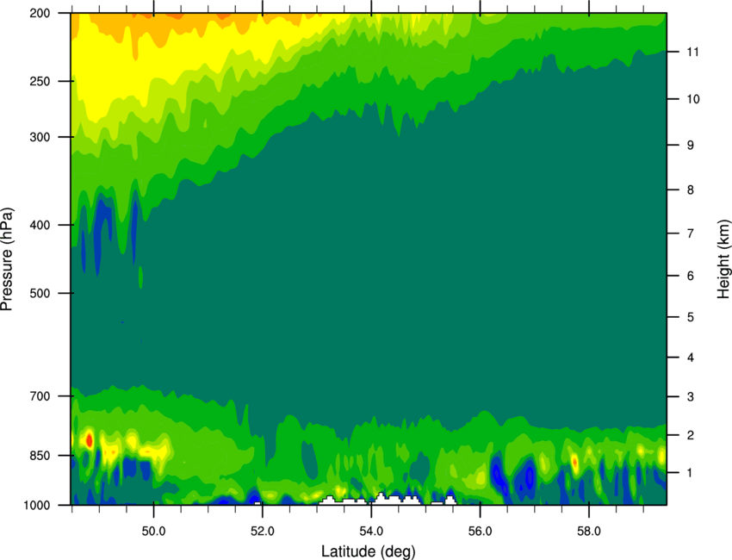
Task: Click the 1000 pressure tick label
Action: [x=36, y=505]
